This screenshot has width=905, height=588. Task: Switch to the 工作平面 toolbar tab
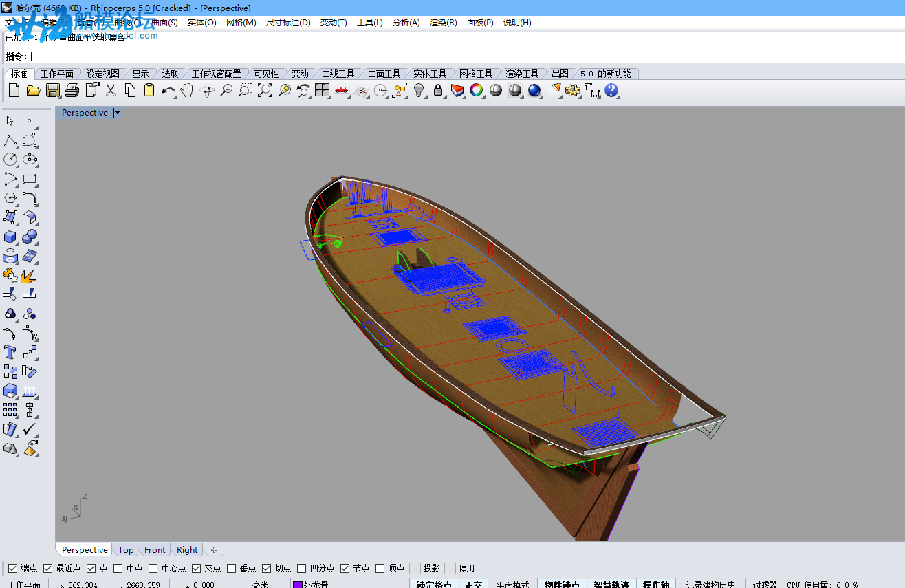[57, 74]
